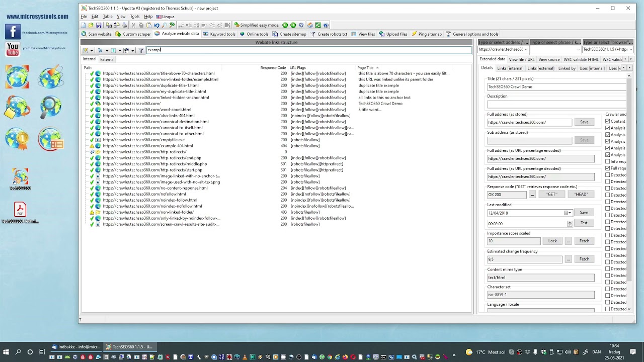Open the columns/table view dropdown arrow

[x=119, y=50]
